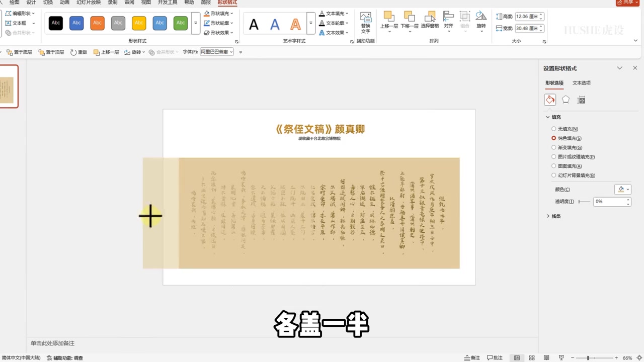Click the 替换文字 alt text icon
This screenshot has height=362, width=644.
366,23
